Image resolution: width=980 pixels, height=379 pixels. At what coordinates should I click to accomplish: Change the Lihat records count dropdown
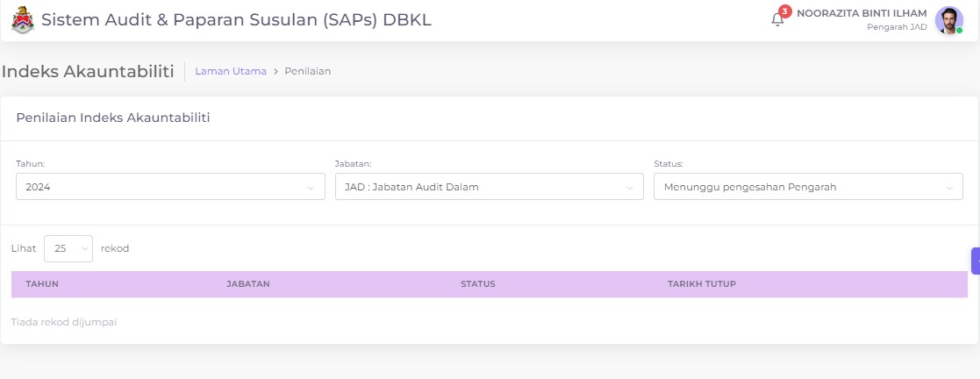click(x=68, y=248)
